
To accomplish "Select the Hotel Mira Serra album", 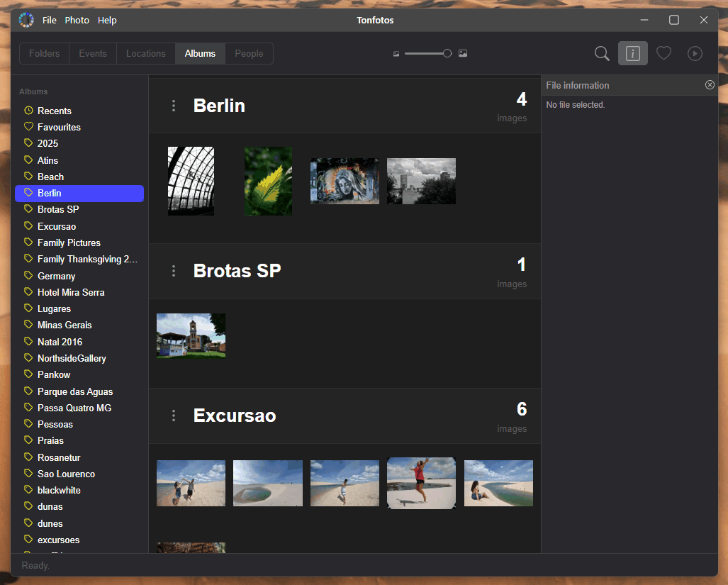I will 79,292.
